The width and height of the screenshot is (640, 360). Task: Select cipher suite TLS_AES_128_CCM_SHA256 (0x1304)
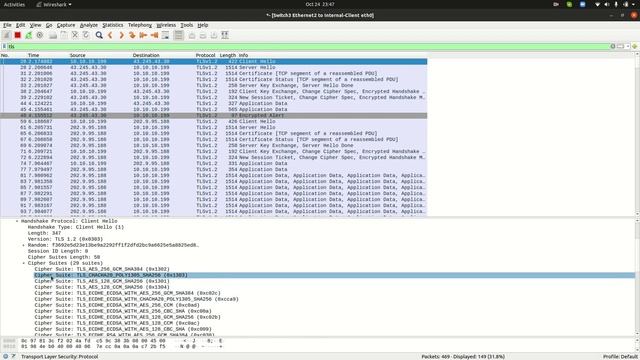pos(102,287)
